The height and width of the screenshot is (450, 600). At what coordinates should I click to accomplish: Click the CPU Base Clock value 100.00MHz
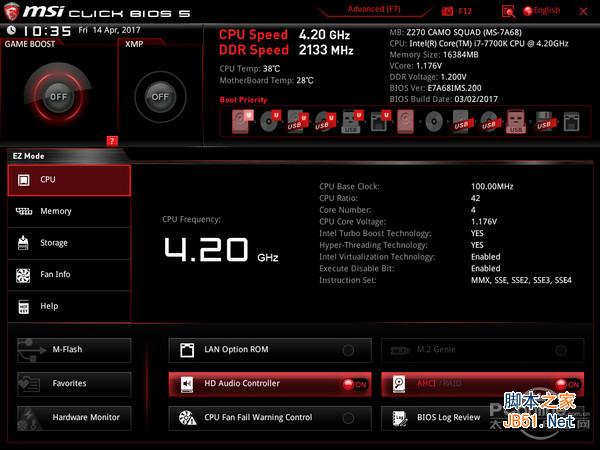click(x=492, y=187)
